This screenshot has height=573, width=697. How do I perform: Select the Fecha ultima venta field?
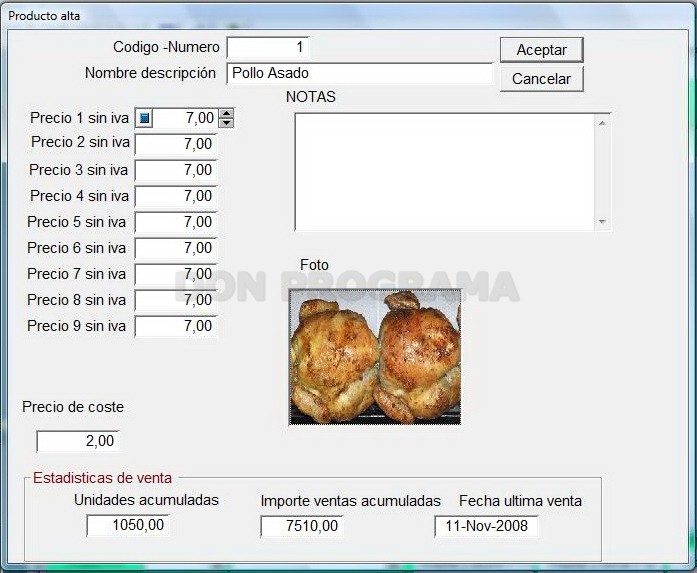click(486, 526)
